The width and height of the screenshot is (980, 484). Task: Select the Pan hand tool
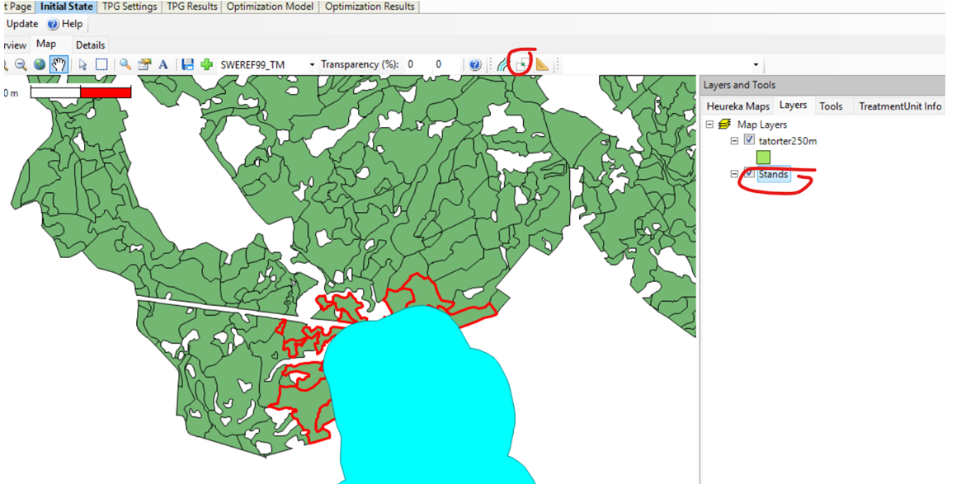(x=59, y=64)
